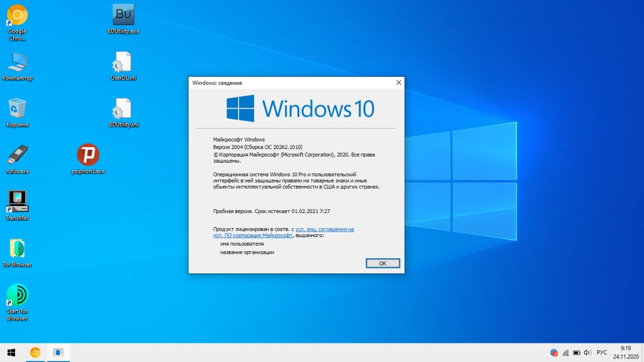The image size is (644, 362).
Task: Click the Пробная версия expiry text
Action: [x=272, y=211]
